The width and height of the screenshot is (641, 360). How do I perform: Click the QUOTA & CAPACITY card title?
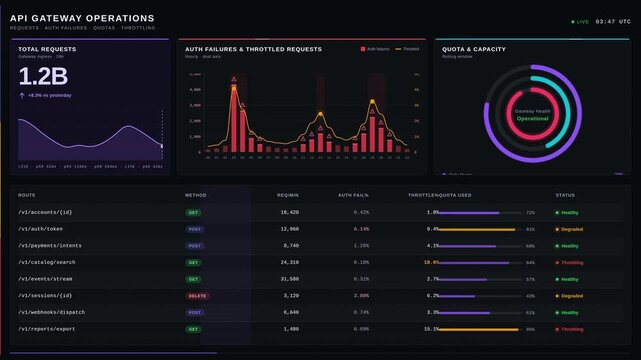pyautogui.click(x=474, y=49)
